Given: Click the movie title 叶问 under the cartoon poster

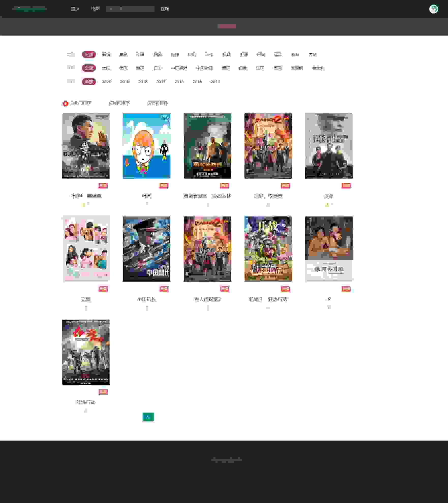Looking at the screenshot, I should pyautogui.click(x=147, y=196).
